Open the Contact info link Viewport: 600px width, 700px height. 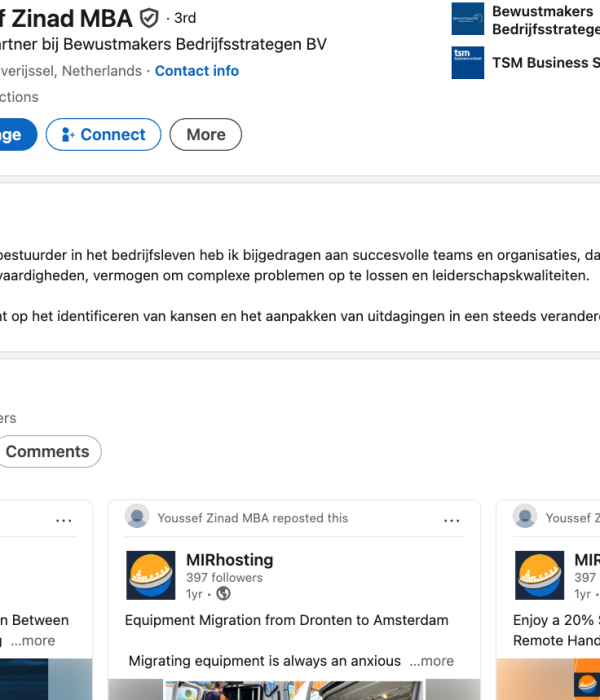point(197,71)
